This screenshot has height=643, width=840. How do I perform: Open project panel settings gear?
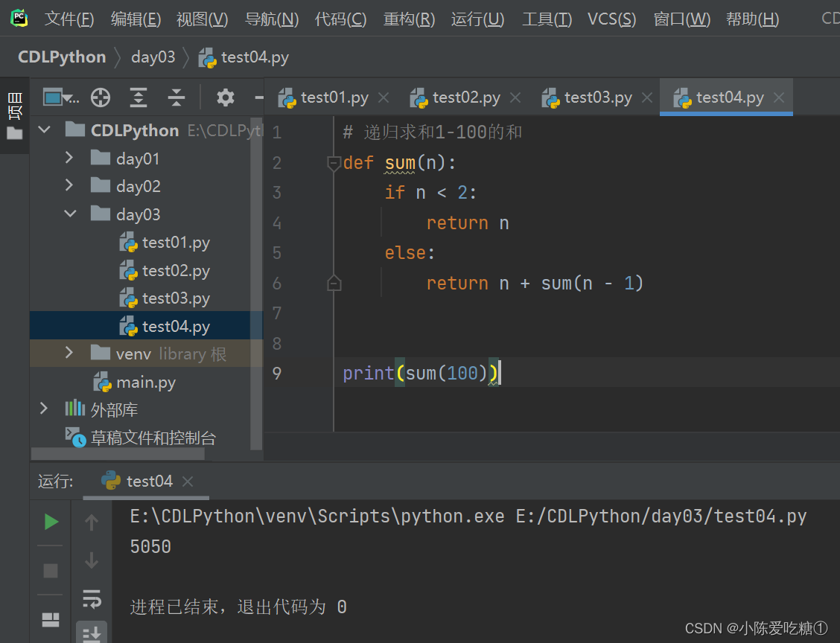pyautogui.click(x=226, y=98)
